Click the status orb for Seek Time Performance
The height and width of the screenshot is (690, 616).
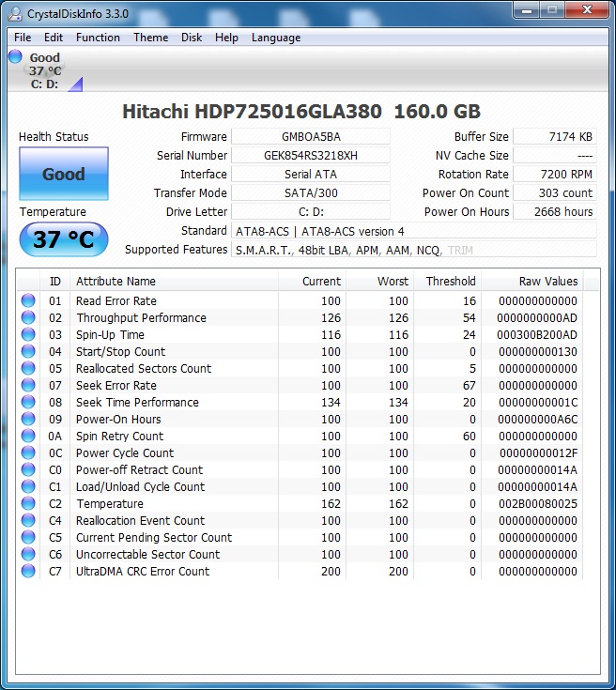click(28, 402)
